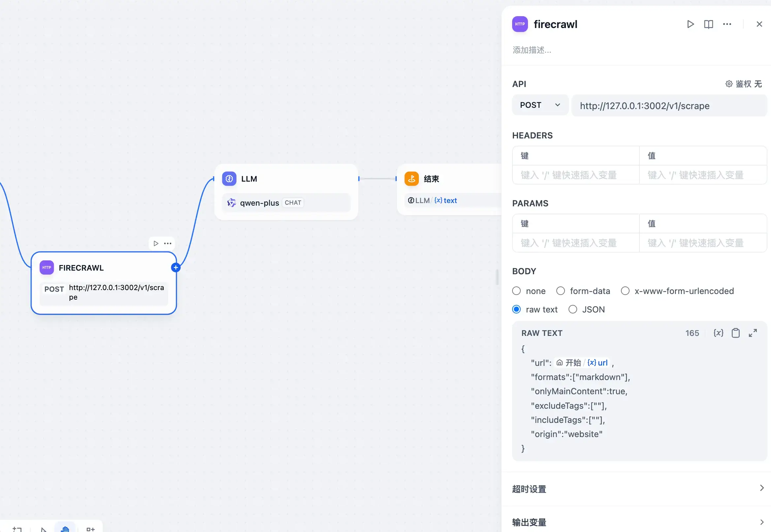Click the firecrawl node title in the panel

click(555, 24)
